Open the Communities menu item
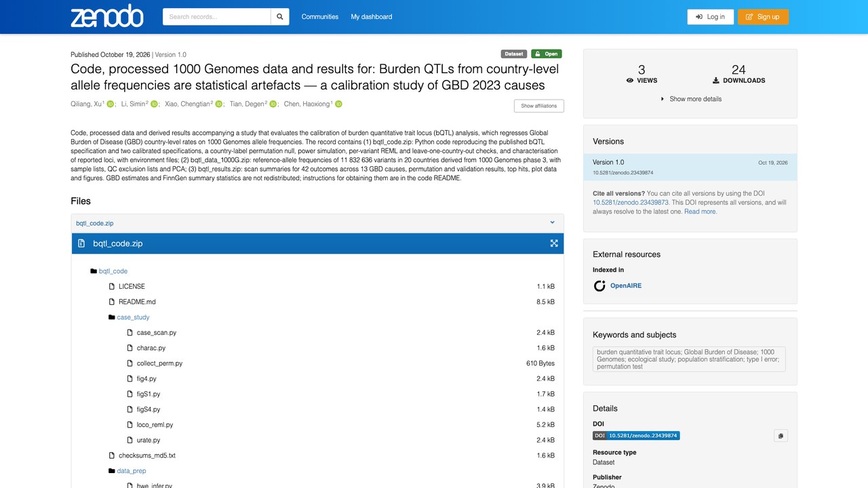Image resolution: width=868 pixels, height=488 pixels. [320, 17]
